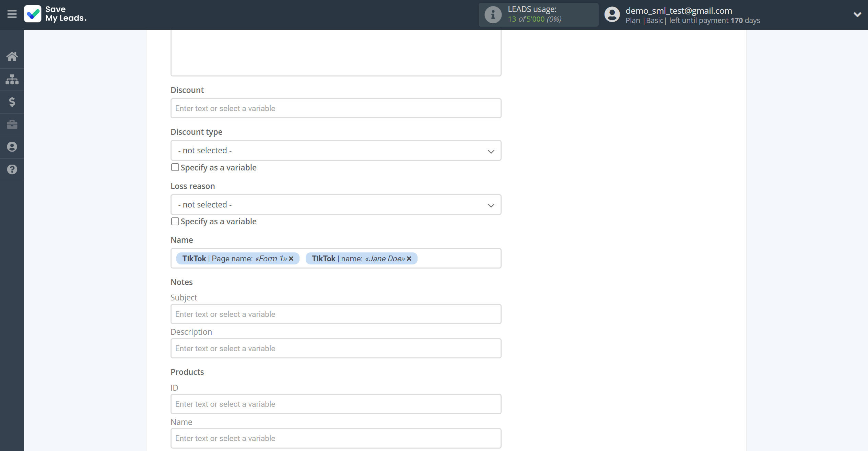
Task: Check Specify as a variable under Loss reason
Action: [x=175, y=221]
